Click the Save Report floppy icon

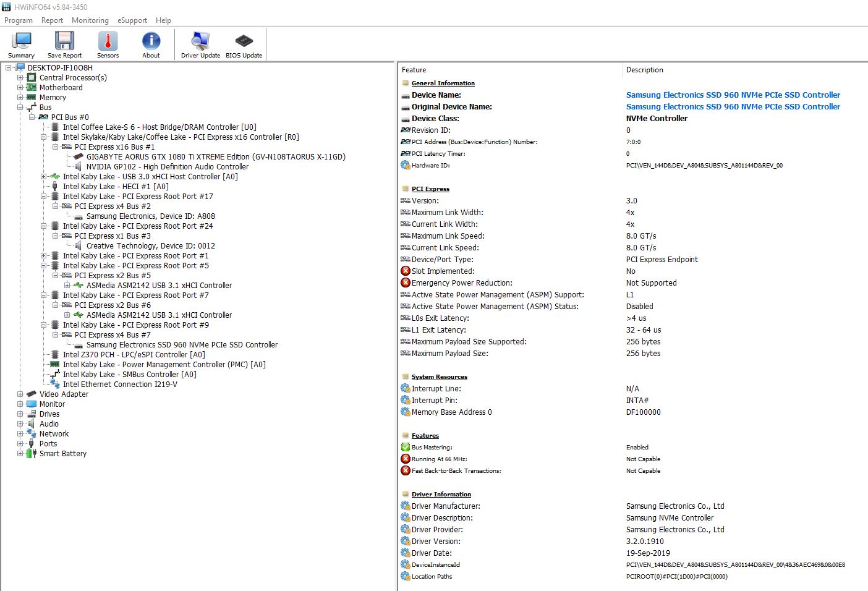coord(64,41)
